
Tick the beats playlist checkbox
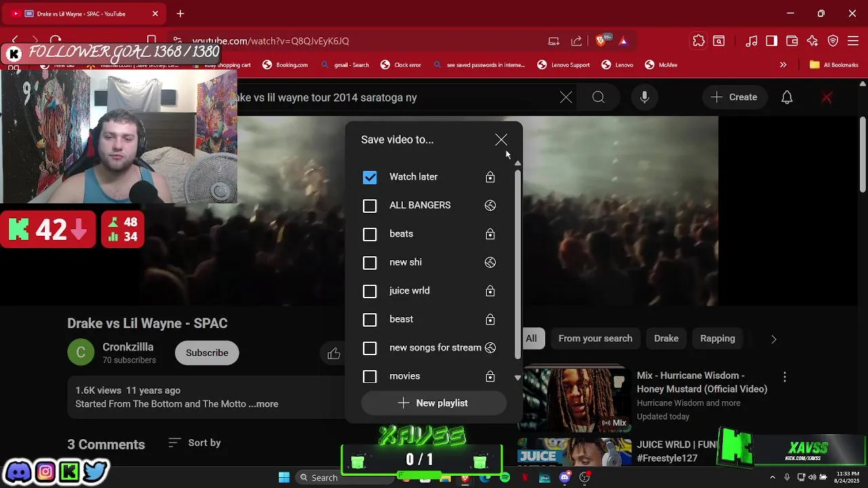click(x=370, y=234)
